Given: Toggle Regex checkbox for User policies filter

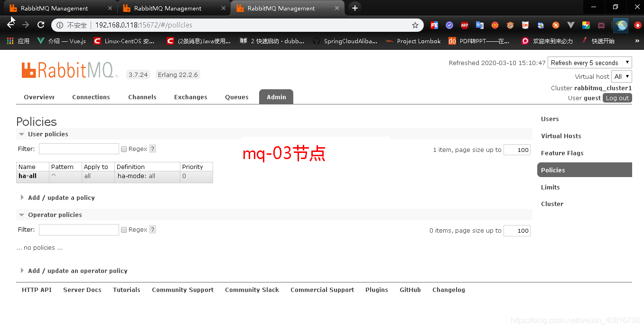Looking at the screenshot, I should point(124,149).
